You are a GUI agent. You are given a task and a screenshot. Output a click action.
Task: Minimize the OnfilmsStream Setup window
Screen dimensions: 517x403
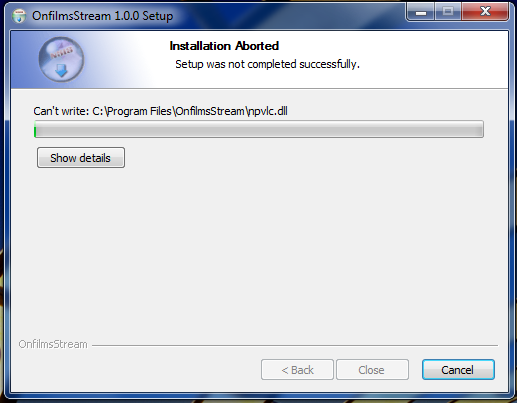tap(421, 12)
